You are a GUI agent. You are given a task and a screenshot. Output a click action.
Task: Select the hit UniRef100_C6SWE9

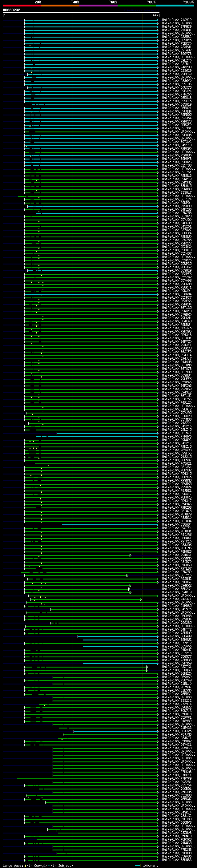(x=177, y=271)
